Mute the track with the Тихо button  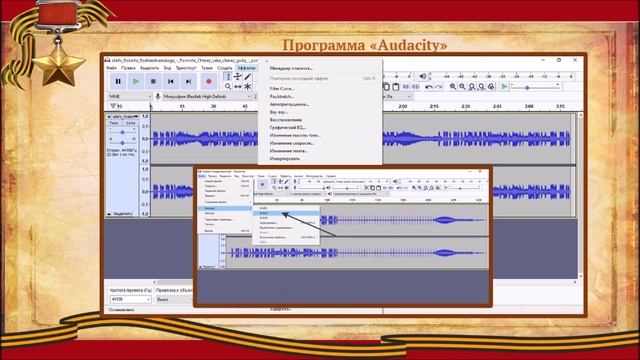[x=114, y=123]
